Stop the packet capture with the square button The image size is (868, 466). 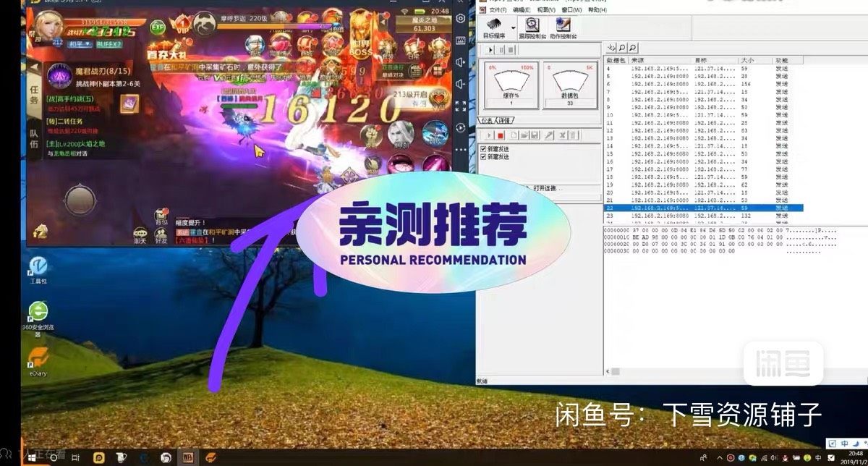(511, 50)
